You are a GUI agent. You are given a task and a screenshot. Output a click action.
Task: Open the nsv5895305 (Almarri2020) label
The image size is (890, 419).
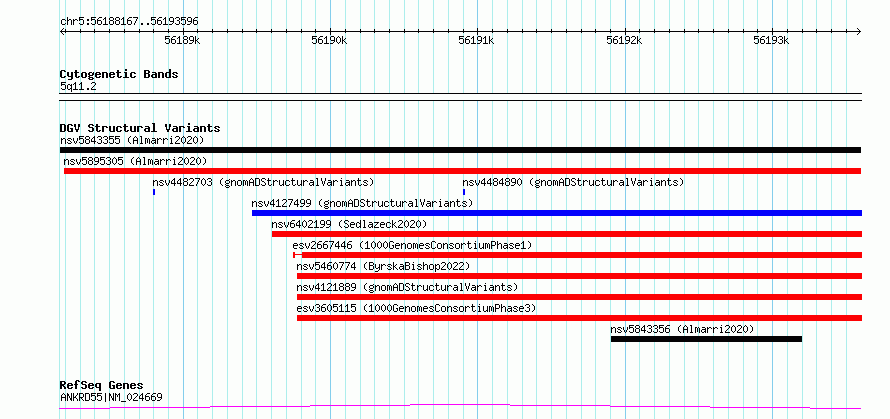(136, 161)
